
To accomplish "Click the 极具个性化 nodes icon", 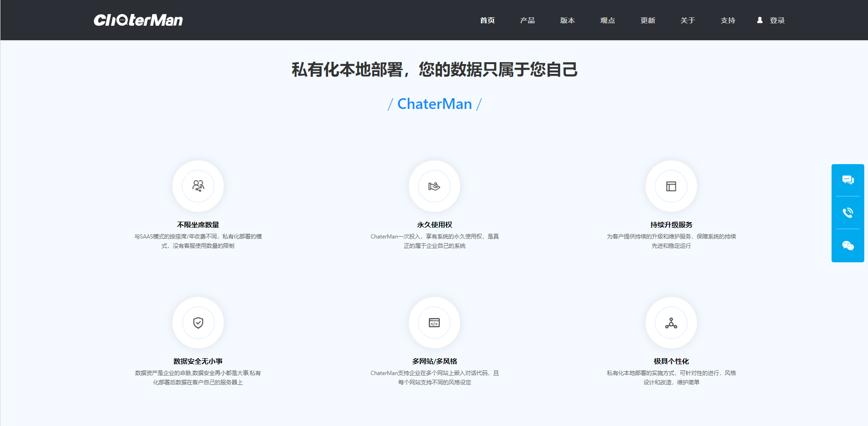I will [x=671, y=323].
